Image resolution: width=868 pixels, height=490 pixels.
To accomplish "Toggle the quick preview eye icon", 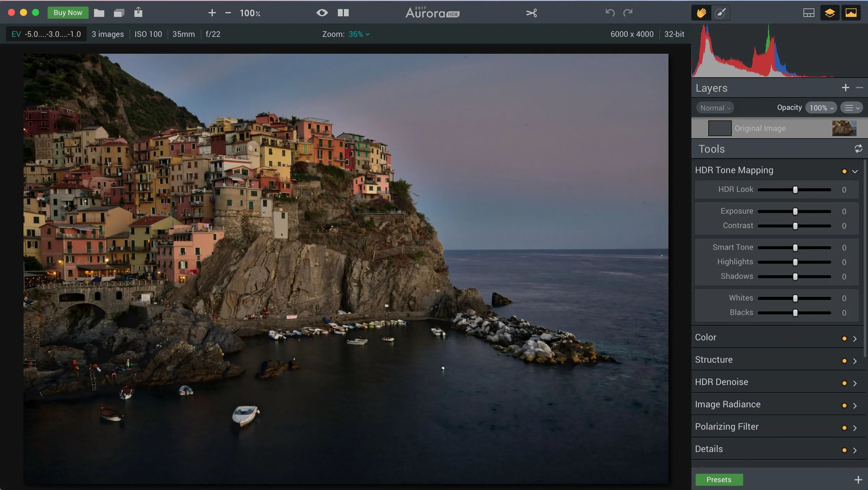I will point(322,13).
